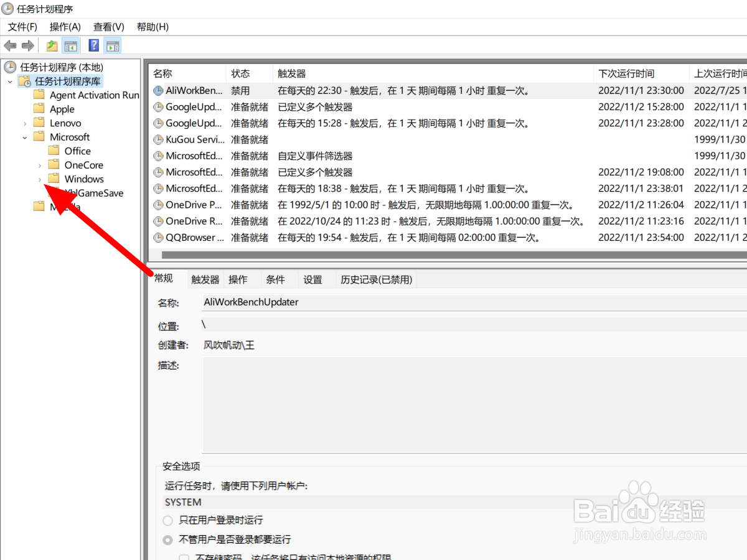The width and height of the screenshot is (747, 560).
Task: Select 任务计划程序 (本地) root node
Action: [62, 67]
